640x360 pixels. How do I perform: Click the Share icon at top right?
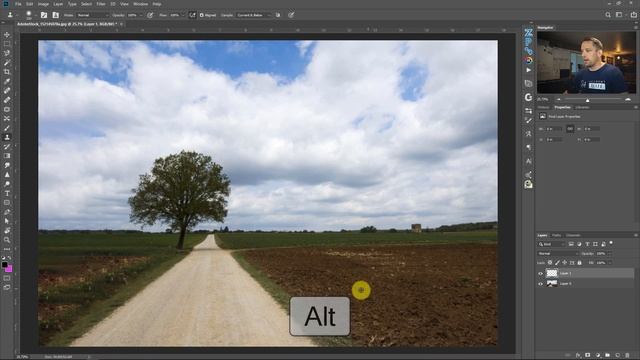[x=633, y=15]
